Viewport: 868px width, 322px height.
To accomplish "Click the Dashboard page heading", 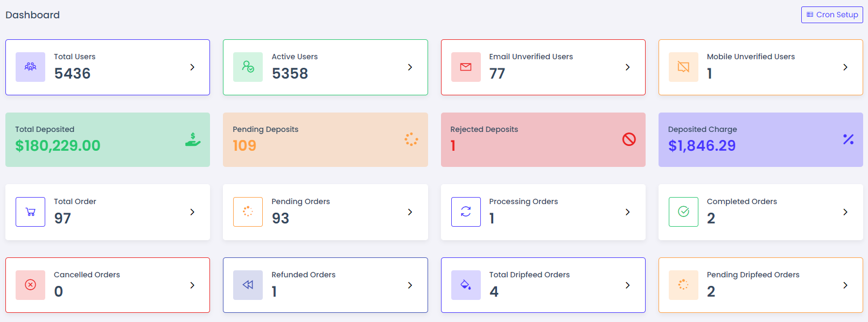I will point(33,15).
